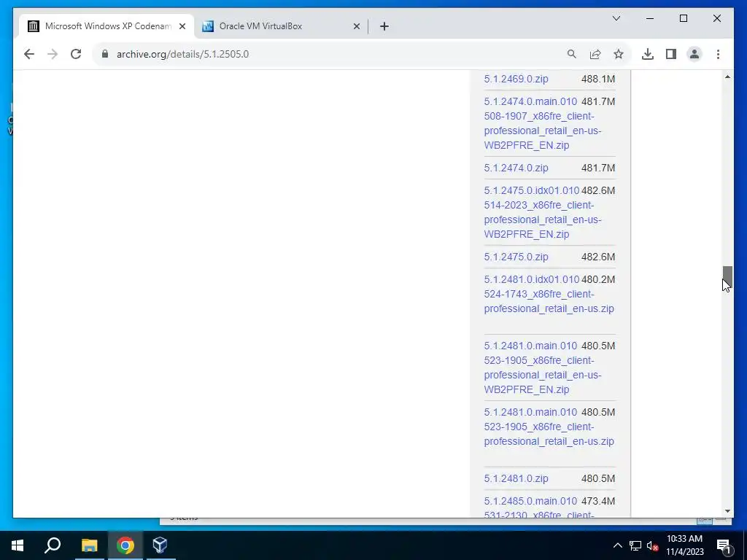Open 5.1.2481.0.main.010523-1905 WB2PFRE_EN.zip link
The height and width of the screenshot is (560, 747).
point(543,367)
